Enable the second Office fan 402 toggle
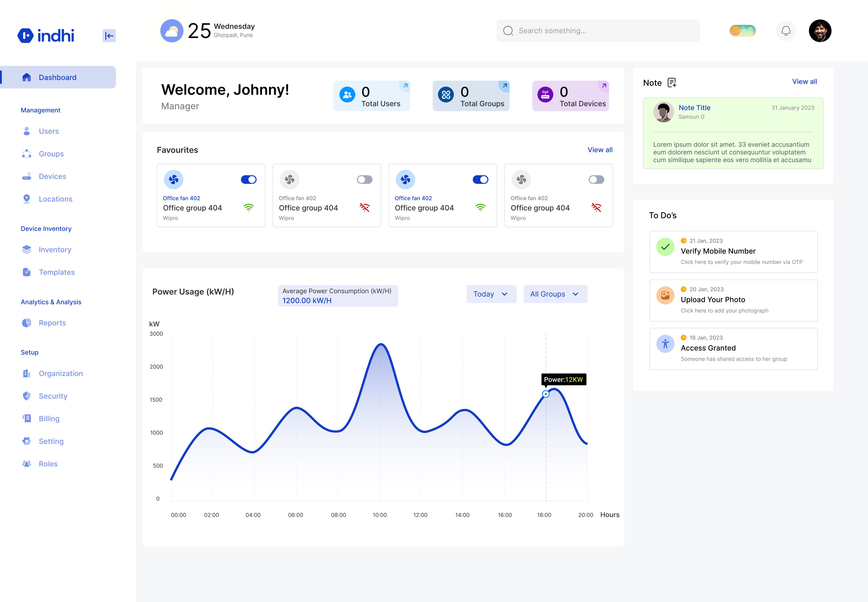This screenshot has height=602, width=868. (x=364, y=180)
